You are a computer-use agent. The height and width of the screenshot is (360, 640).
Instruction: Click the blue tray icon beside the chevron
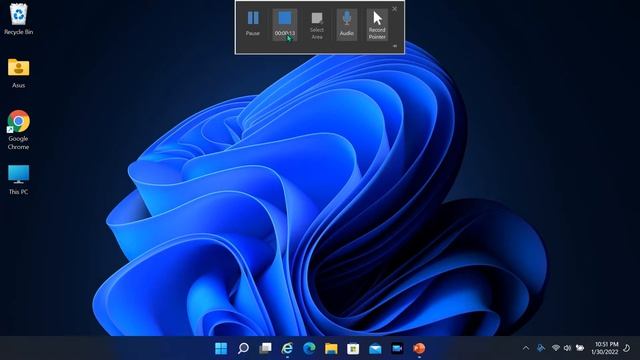click(x=541, y=348)
